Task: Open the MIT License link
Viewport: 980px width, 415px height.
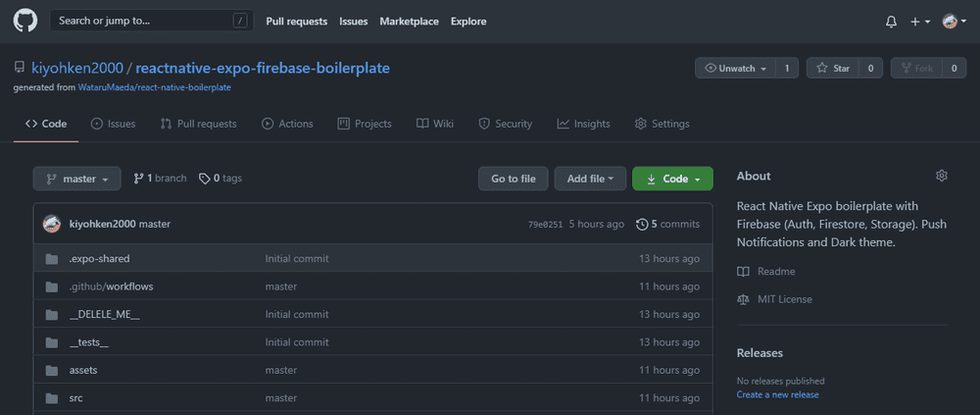Action: (x=774, y=300)
